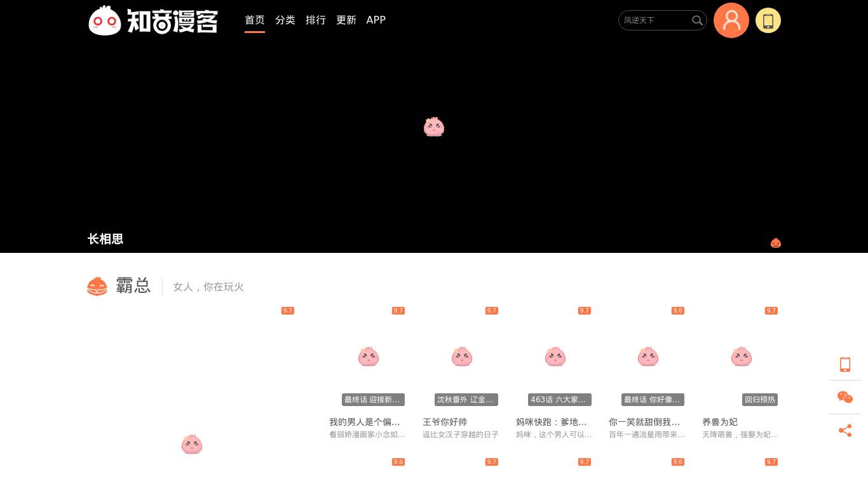Switch to the 分类 navigation item

(x=285, y=20)
